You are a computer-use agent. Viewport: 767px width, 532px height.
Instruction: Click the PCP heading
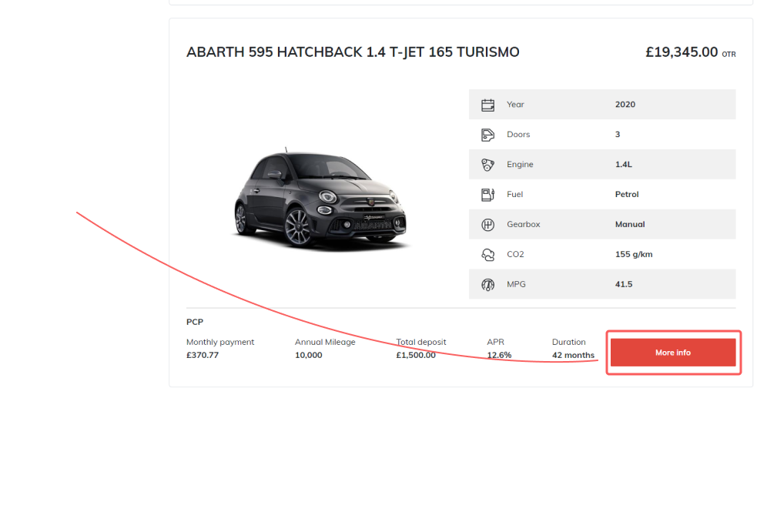[195, 323]
